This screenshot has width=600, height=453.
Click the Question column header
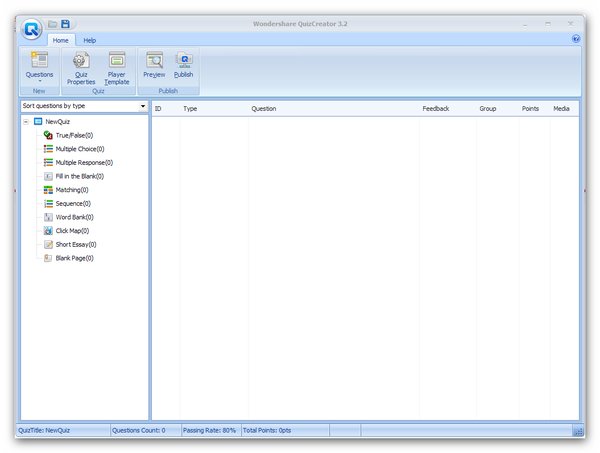pyautogui.click(x=264, y=108)
